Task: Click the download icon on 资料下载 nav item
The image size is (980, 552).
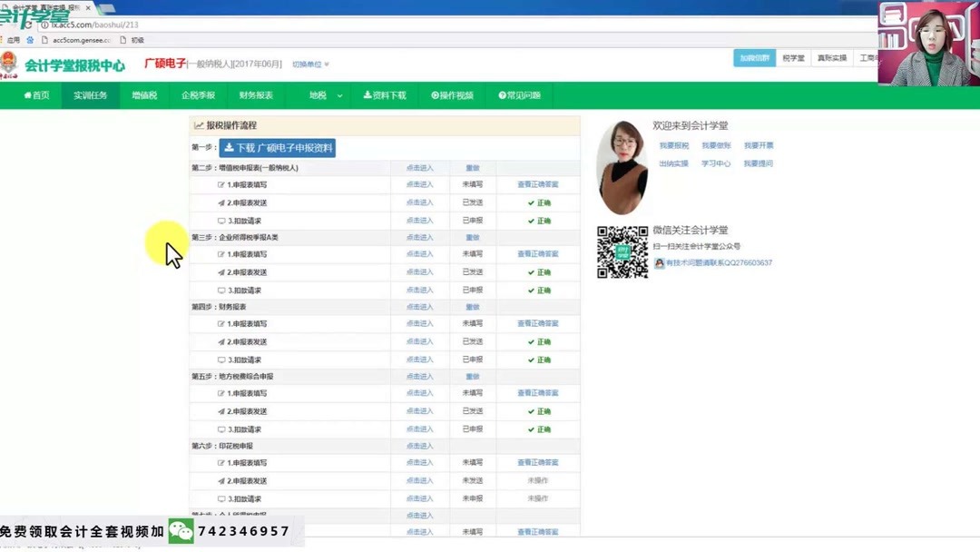Action: pos(367,94)
